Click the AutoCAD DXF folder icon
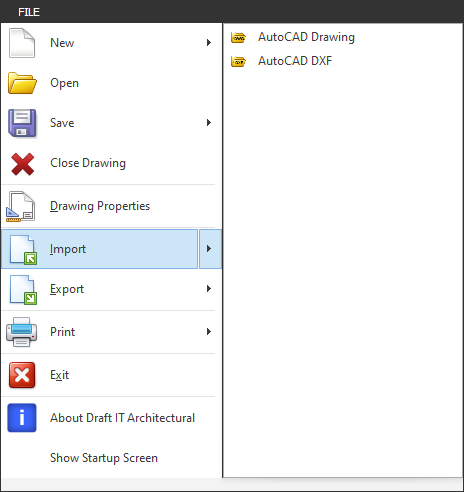 238,61
